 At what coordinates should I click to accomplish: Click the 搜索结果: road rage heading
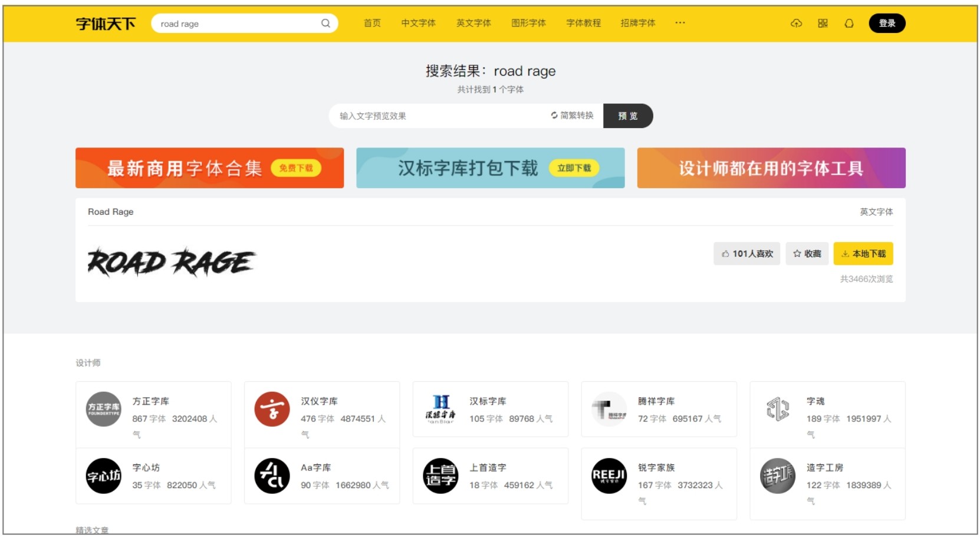pos(491,71)
